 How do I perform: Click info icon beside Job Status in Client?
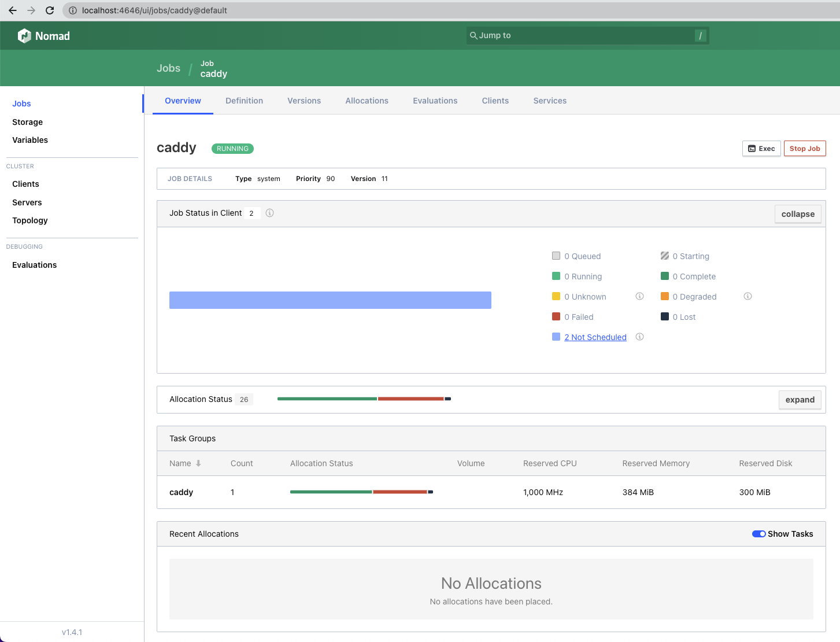tap(269, 213)
